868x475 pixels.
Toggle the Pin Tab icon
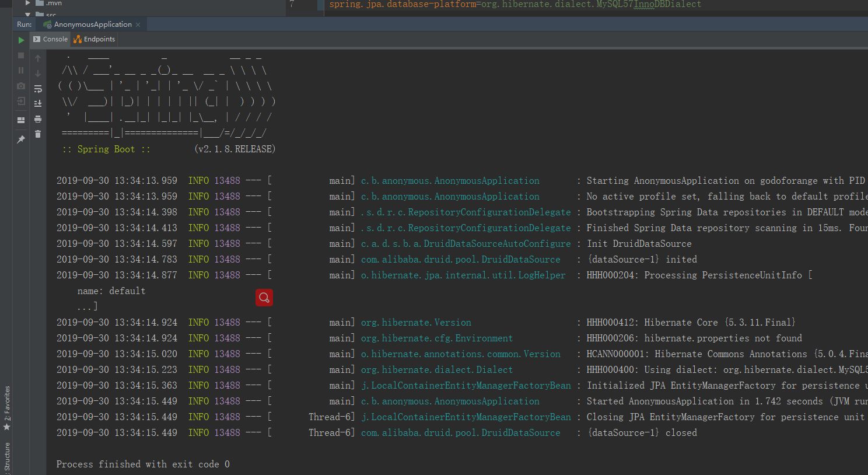pyautogui.click(x=21, y=139)
